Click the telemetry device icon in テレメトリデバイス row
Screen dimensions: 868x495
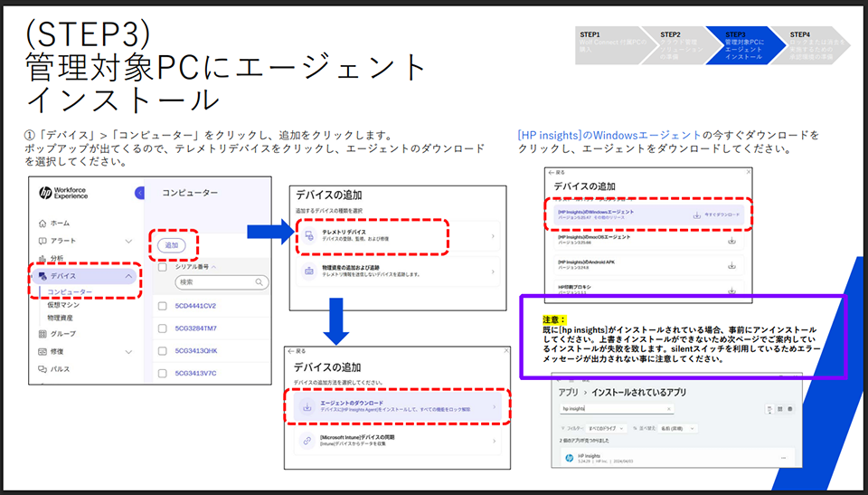coord(309,235)
